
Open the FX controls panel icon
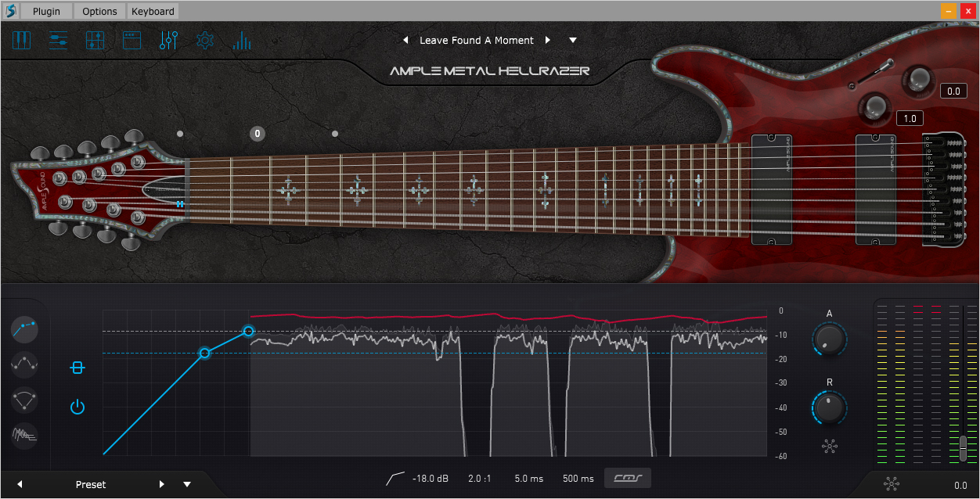pos(168,40)
